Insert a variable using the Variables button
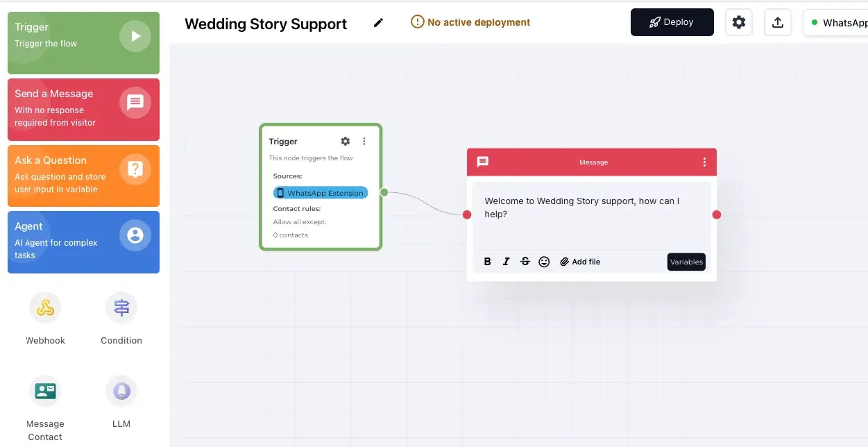868x447 pixels. click(x=686, y=262)
